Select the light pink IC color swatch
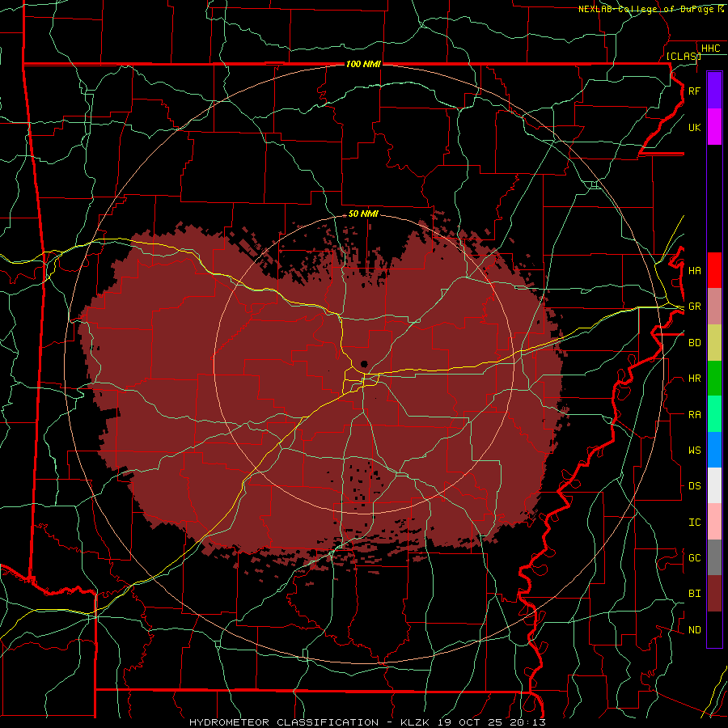This screenshot has width=728, height=728. point(714,522)
